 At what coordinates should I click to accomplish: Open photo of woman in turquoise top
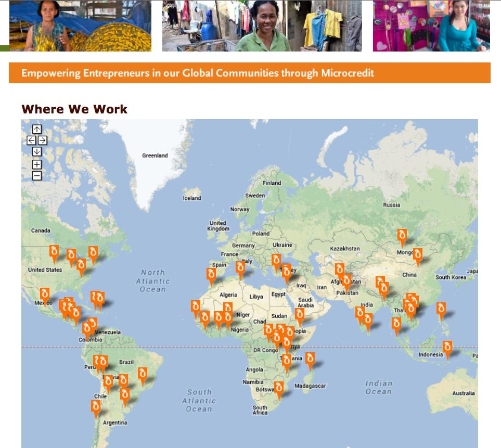431,26
